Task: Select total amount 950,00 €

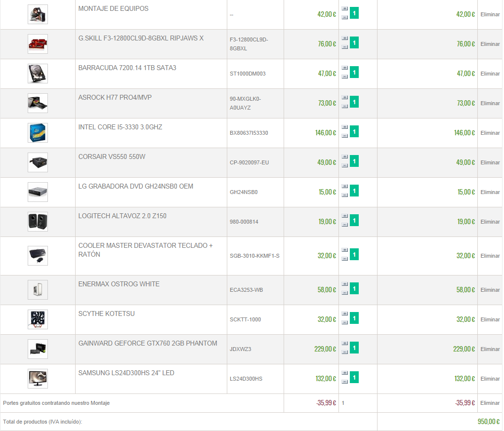Action: tap(489, 421)
